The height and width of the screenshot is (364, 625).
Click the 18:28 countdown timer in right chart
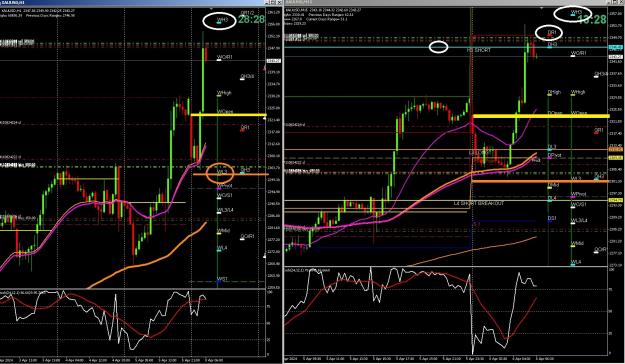tap(592, 19)
